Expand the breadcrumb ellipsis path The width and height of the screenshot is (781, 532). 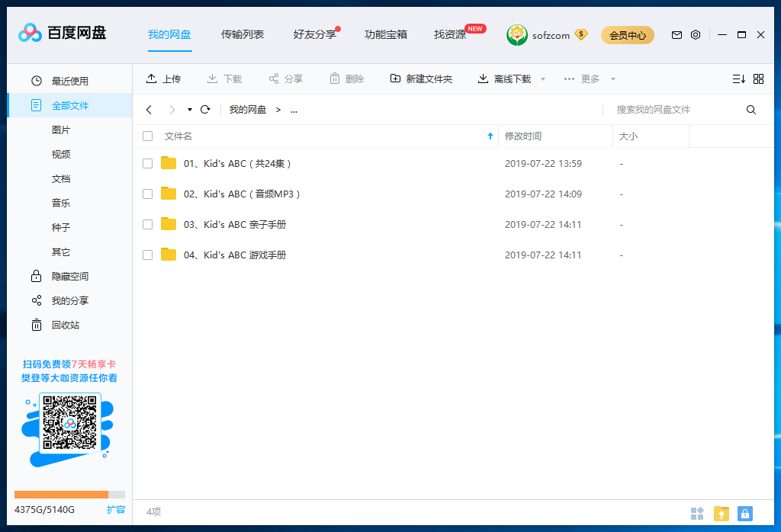[294, 110]
